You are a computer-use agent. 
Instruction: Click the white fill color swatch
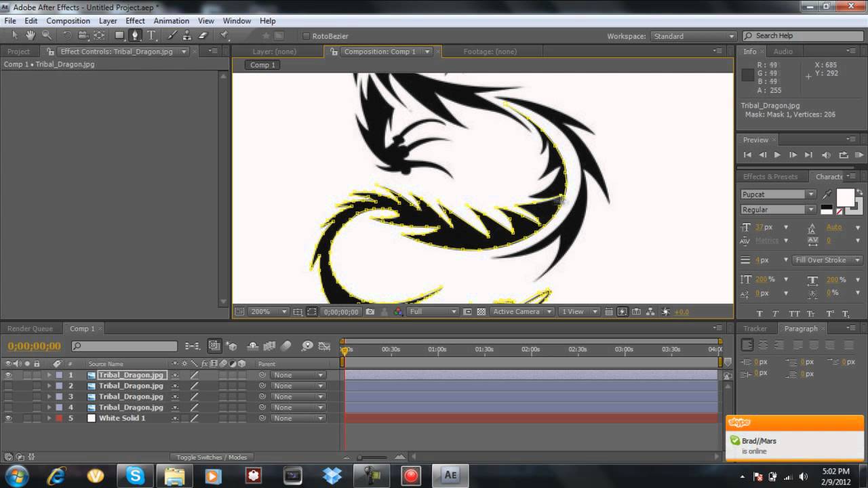845,197
